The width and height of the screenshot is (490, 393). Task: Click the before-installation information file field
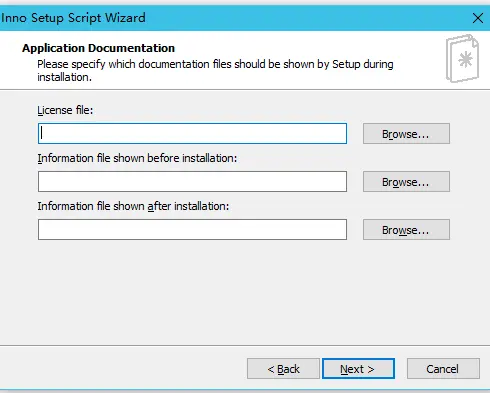pos(192,182)
